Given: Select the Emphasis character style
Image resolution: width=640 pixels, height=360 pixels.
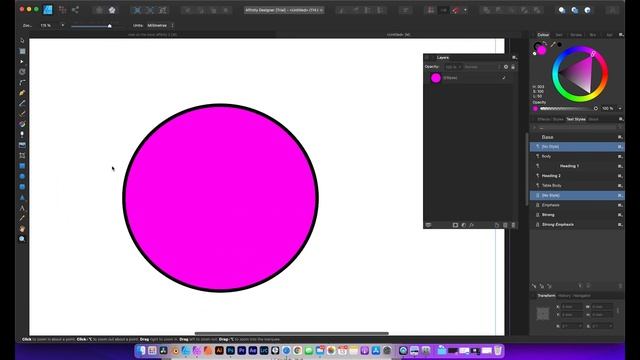Looking at the screenshot, I should tap(576, 205).
